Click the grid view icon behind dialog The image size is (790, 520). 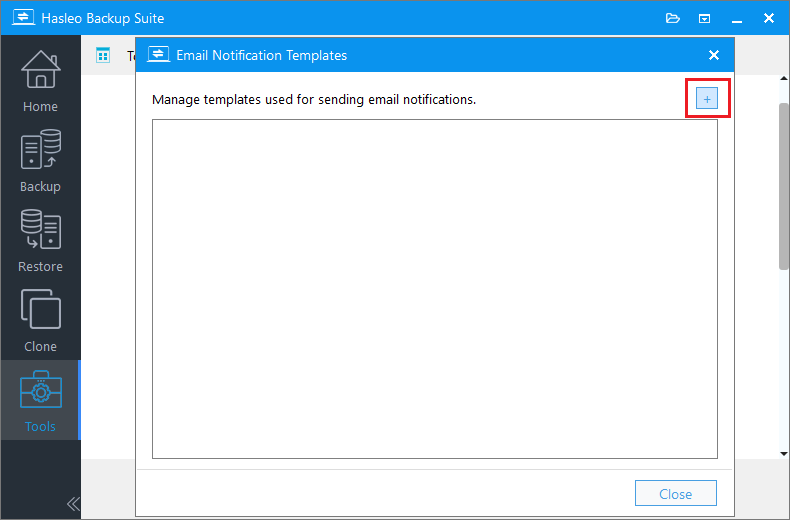click(x=103, y=55)
